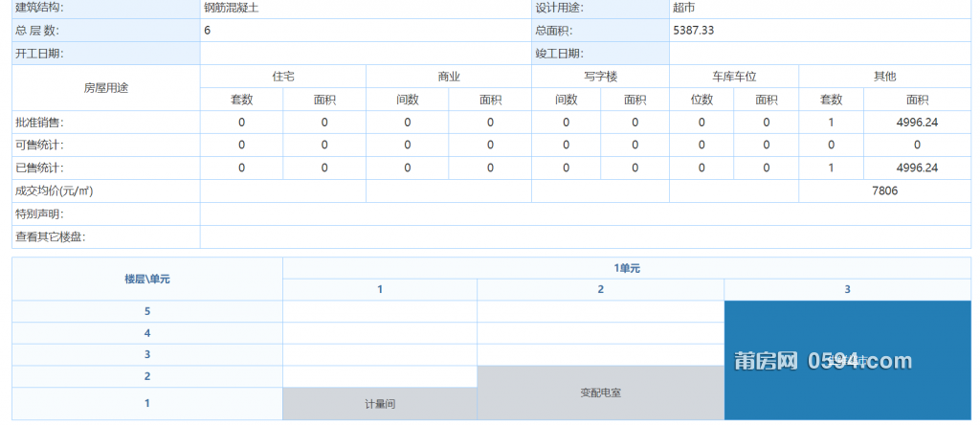This screenshot has height=426, width=980.
Task: Select the total area value 5387.33
Action: pos(694,31)
